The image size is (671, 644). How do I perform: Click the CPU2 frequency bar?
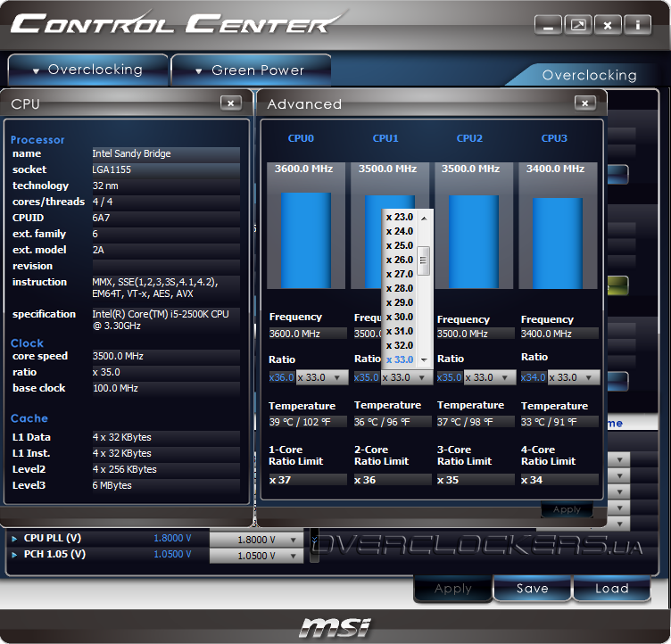click(474, 242)
